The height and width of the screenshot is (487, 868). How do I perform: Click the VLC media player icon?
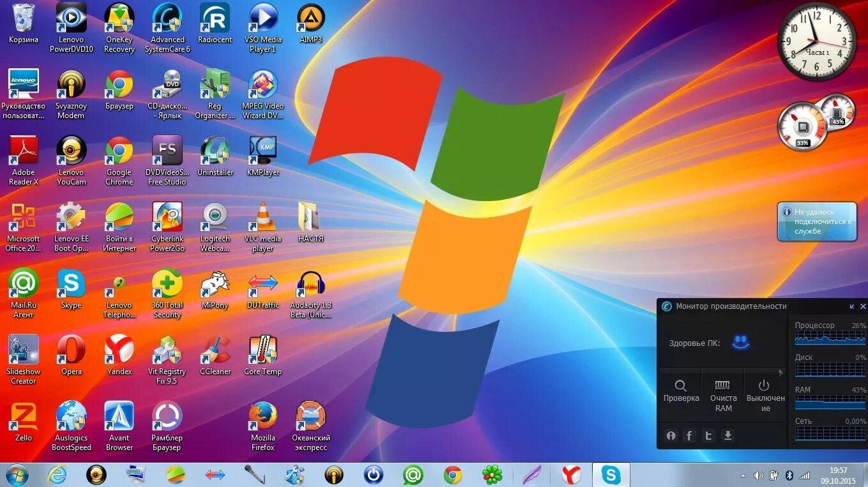point(263,227)
